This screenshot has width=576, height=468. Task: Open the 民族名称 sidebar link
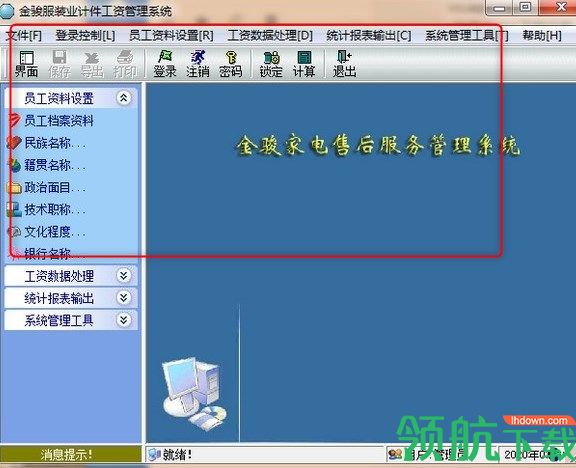[x=55, y=143]
